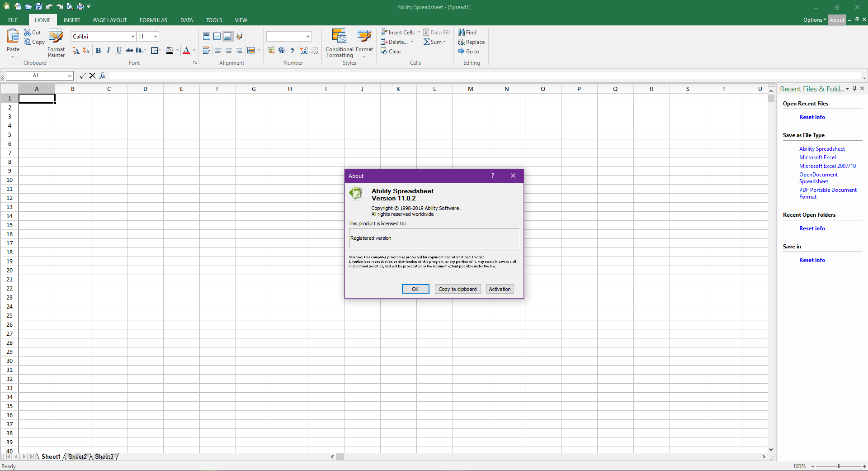
Task: Click the font color red swatch button
Action: click(186, 50)
